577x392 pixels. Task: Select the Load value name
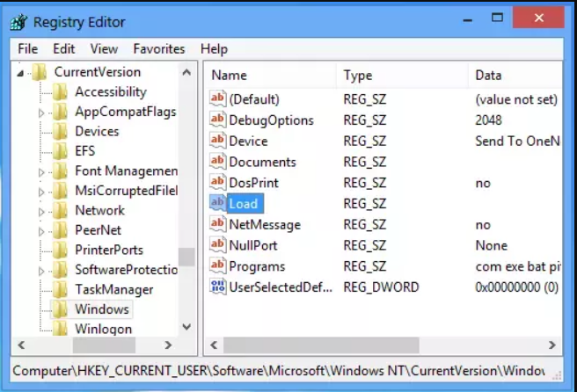[x=244, y=203]
